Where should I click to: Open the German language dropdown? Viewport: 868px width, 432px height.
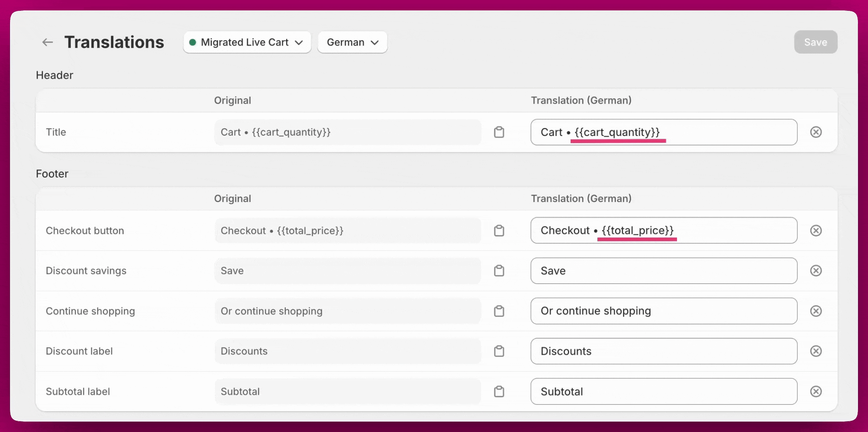(x=352, y=42)
